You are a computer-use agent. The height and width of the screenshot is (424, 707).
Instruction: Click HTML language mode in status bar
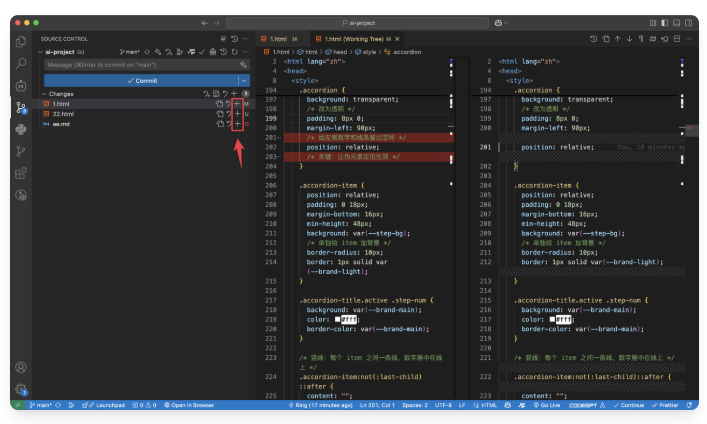(x=488, y=405)
